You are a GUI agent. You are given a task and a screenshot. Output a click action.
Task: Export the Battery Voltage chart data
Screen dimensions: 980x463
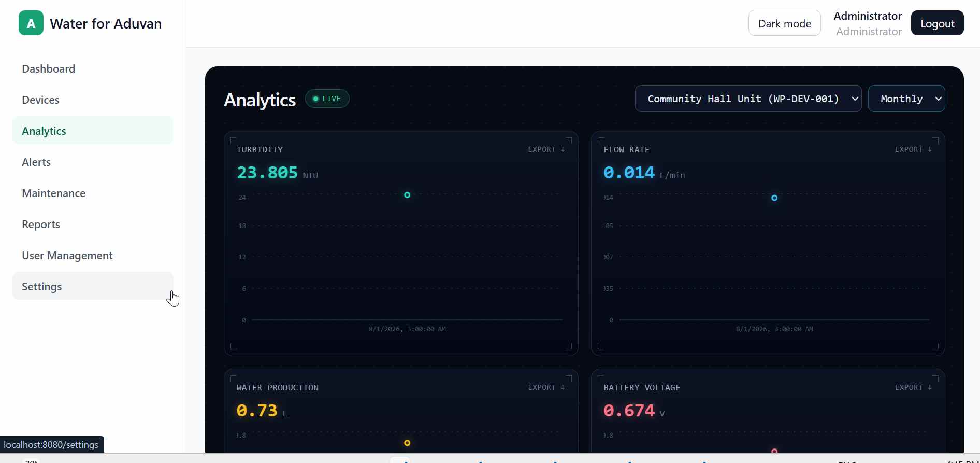[914, 387]
